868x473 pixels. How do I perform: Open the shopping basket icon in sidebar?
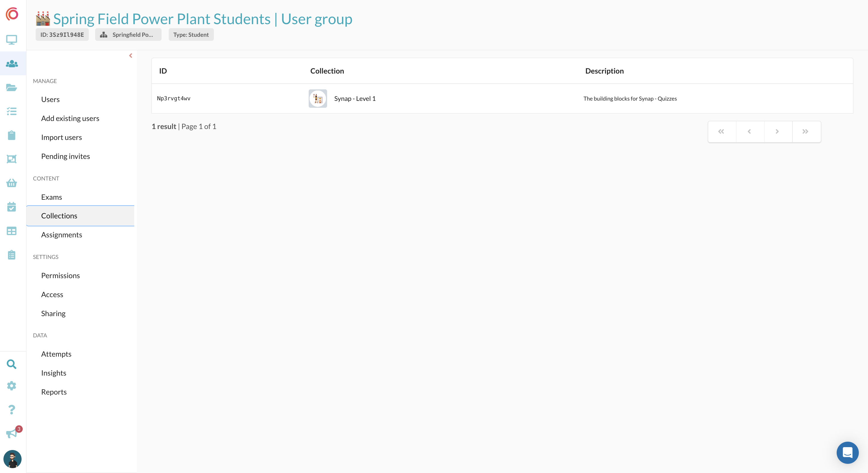tap(12, 183)
